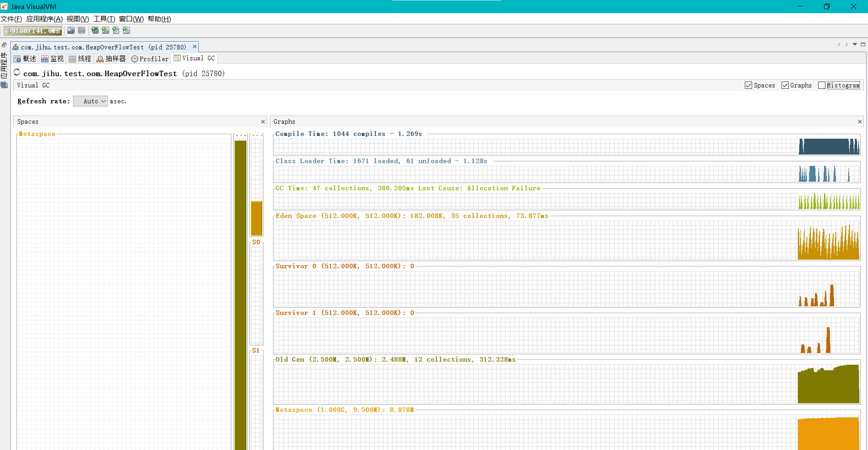Switch to the 线程 tab
This screenshot has width=868, height=450.
tap(80, 58)
